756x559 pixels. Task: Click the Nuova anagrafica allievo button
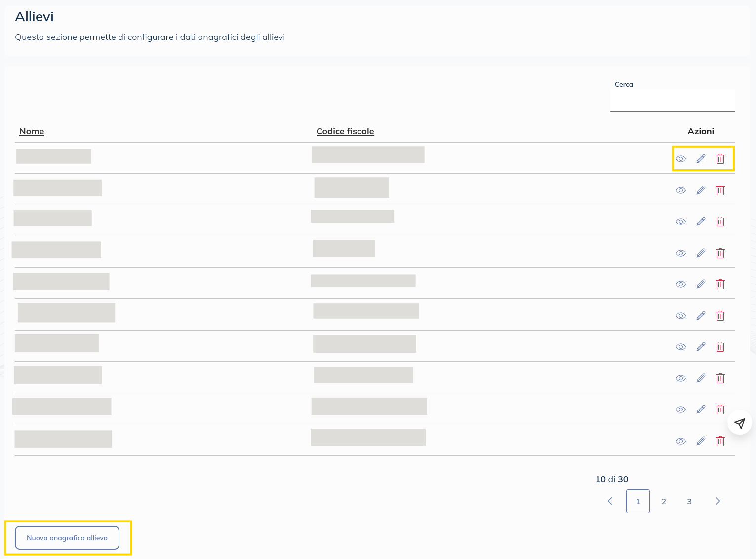pyautogui.click(x=67, y=538)
